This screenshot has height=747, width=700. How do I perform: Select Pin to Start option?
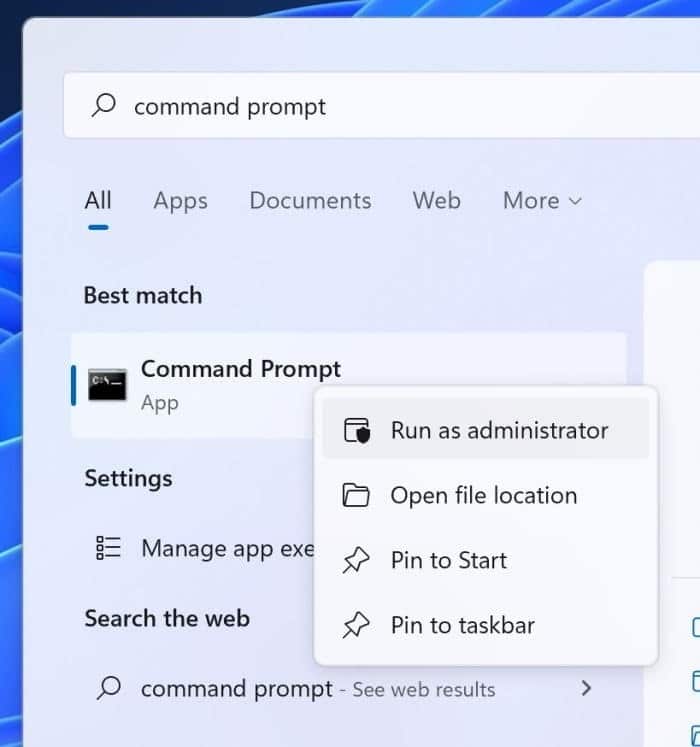486,560
